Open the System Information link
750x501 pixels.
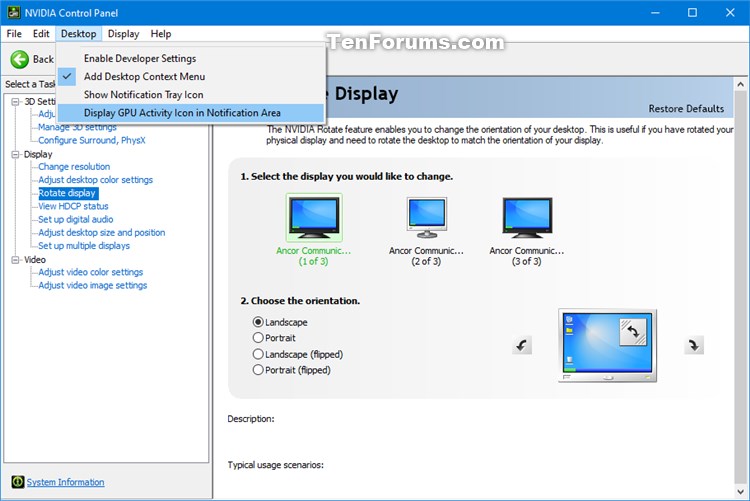point(66,482)
